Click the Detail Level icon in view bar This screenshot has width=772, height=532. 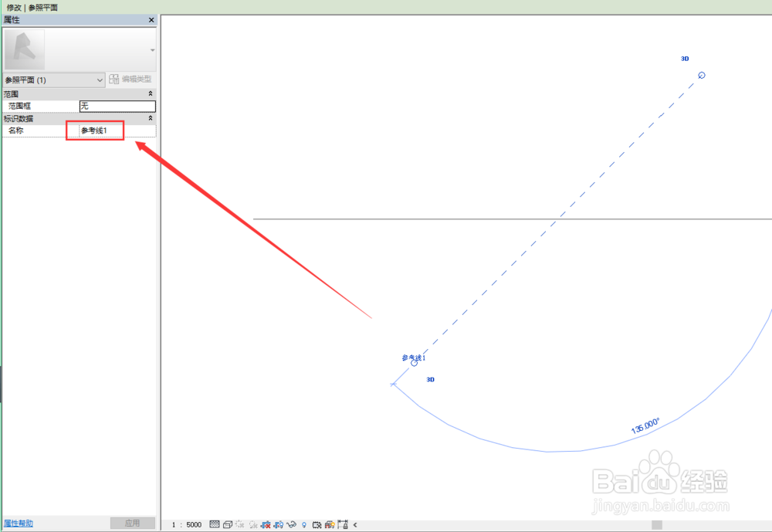[x=214, y=524]
